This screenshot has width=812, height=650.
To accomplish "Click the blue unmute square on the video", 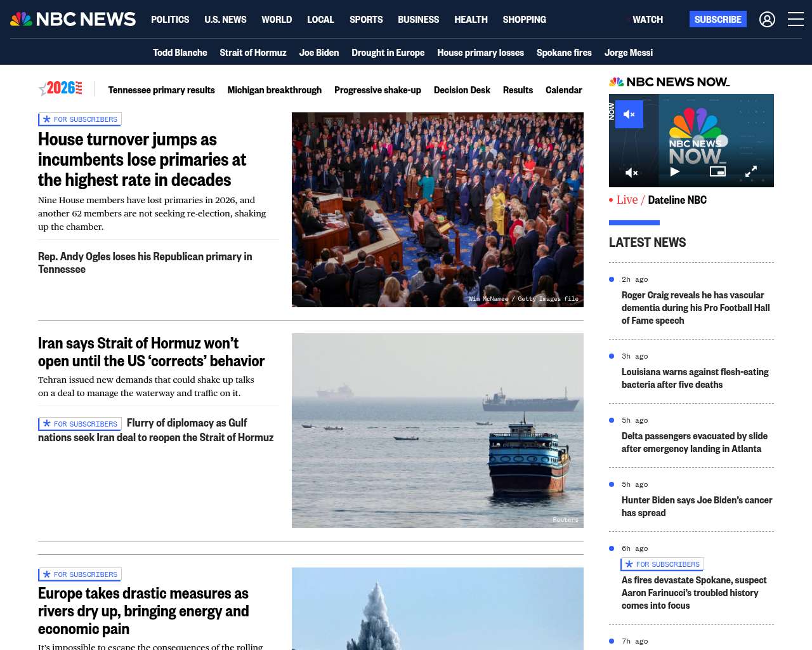I will click(x=629, y=114).
